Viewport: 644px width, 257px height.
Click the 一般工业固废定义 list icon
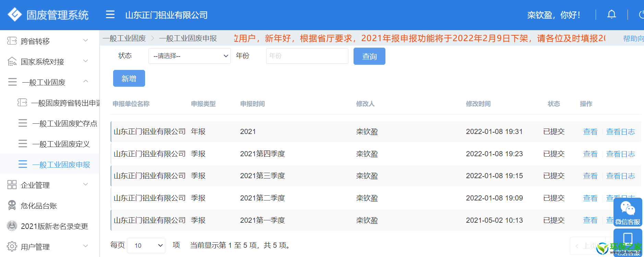coord(23,144)
